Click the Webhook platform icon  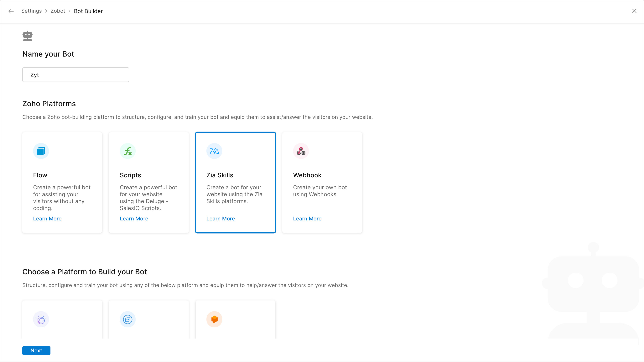(301, 151)
